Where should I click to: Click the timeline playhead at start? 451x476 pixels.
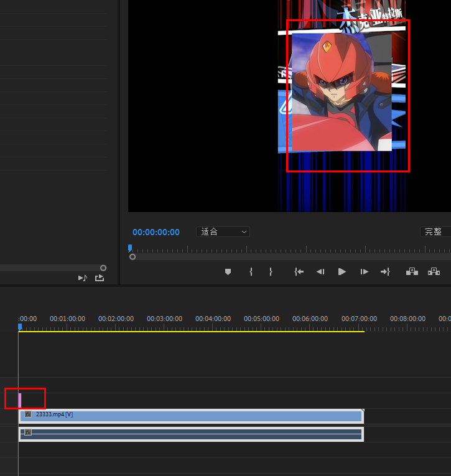pyautogui.click(x=20, y=327)
